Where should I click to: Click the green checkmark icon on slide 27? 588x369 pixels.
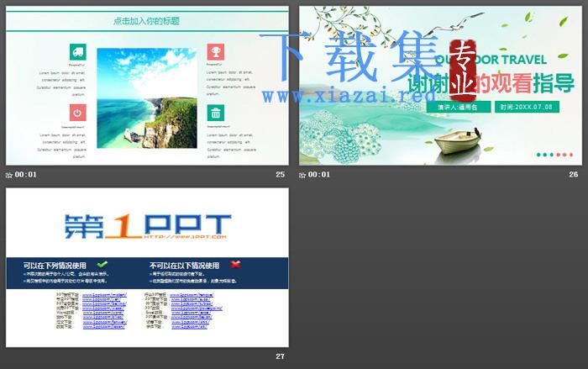coord(102,264)
